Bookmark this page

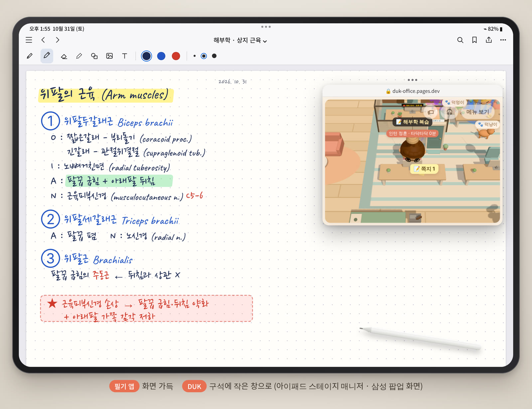tap(474, 40)
